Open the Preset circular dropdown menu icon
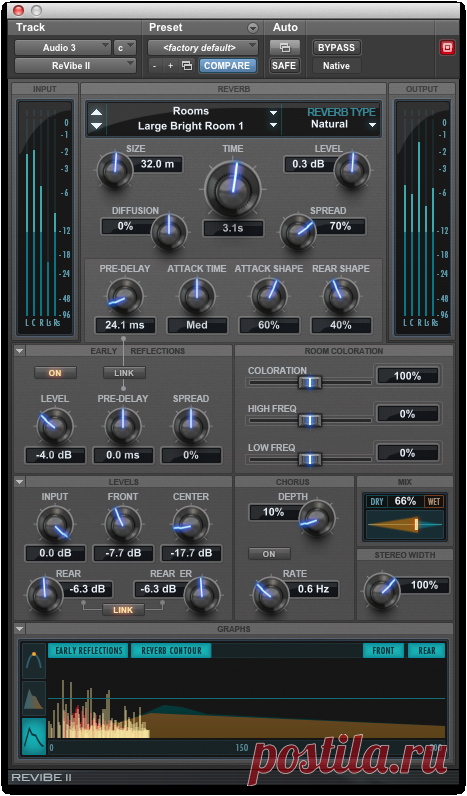Image resolution: width=467 pixels, height=796 pixels. click(253, 28)
